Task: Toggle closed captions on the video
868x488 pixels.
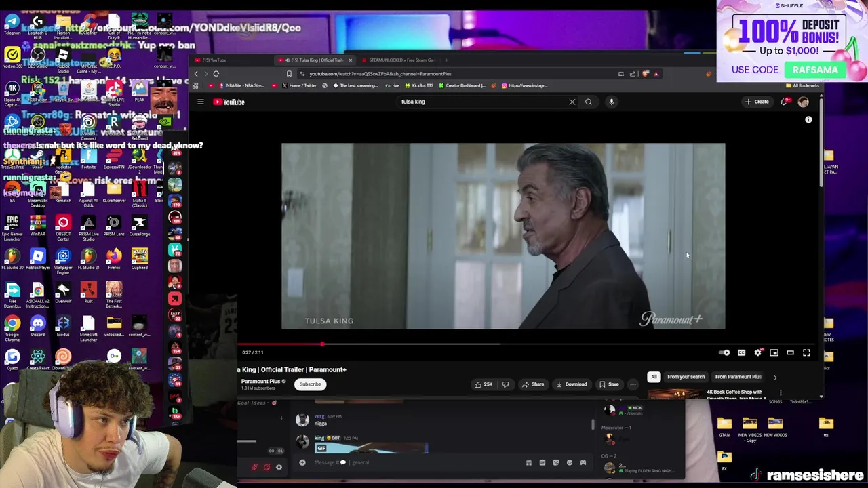Action: click(x=741, y=352)
